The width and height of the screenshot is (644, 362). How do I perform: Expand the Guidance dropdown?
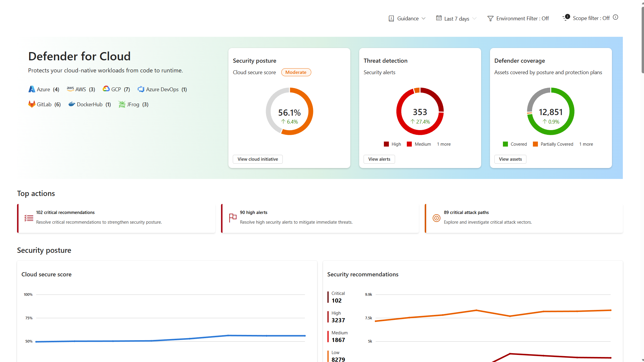407,19
